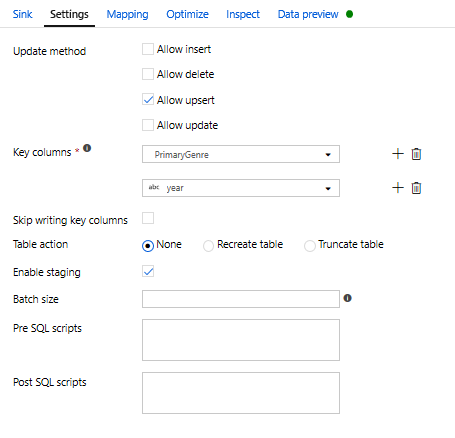Open the Optimize tab
The height and width of the screenshot is (438, 455).
click(x=187, y=14)
